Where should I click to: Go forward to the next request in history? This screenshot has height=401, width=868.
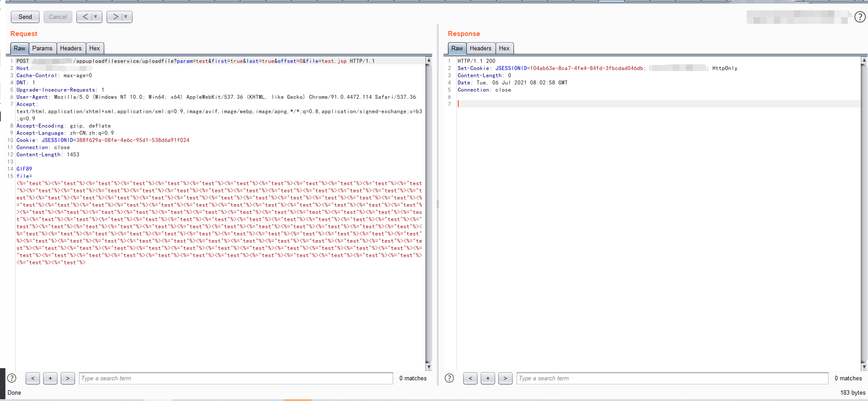tap(115, 17)
